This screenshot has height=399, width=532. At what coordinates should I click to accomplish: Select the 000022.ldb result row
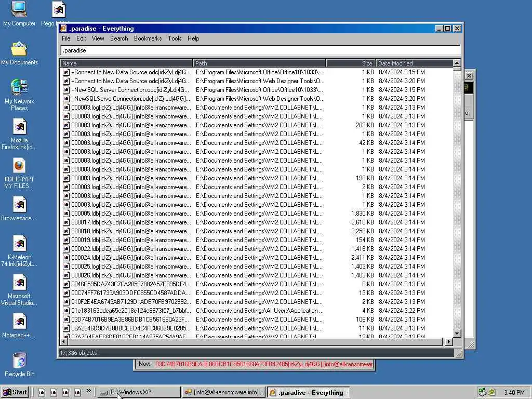click(257, 249)
